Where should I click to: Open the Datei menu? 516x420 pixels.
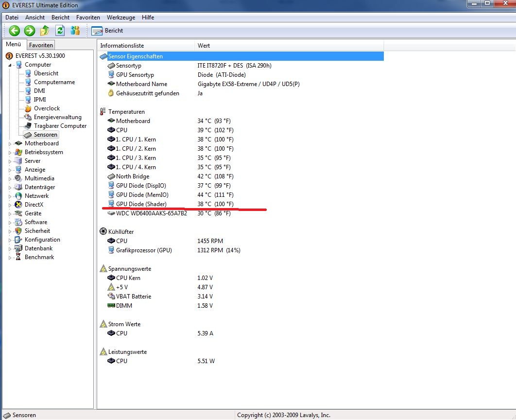point(12,17)
